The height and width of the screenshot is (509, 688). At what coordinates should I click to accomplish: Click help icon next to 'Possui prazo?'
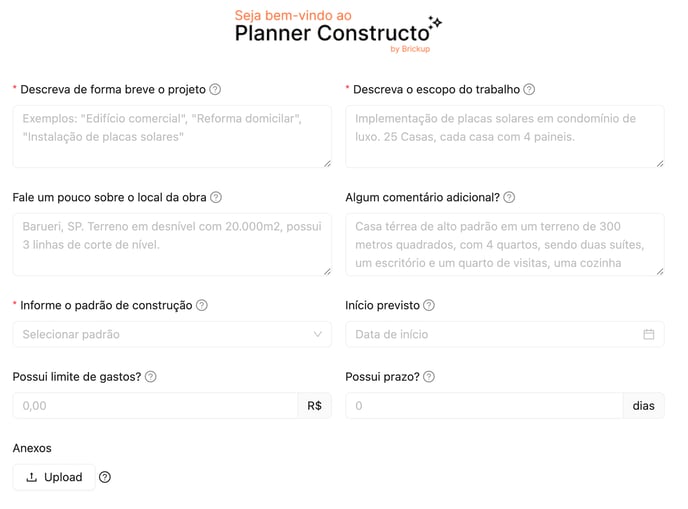coord(429,377)
